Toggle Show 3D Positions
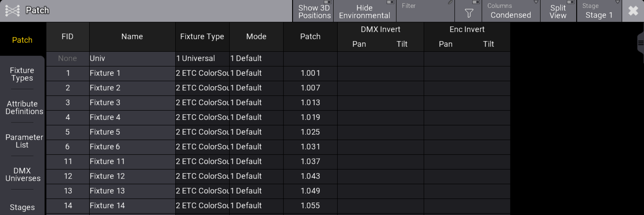This screenshot has height=215, width=644. click(x=314, y=11)
